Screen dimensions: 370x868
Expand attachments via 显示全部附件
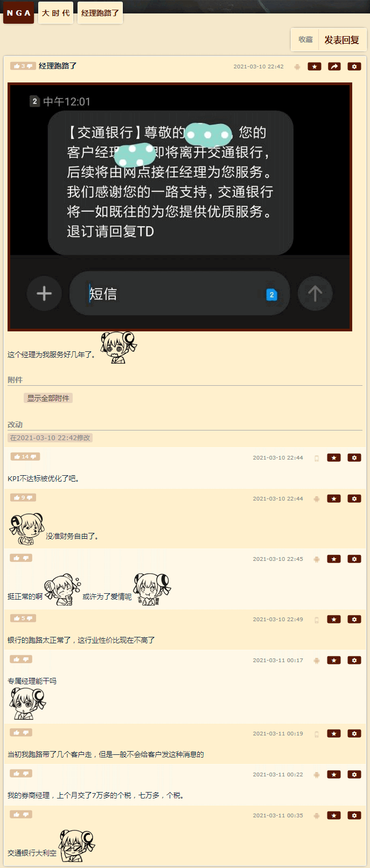(x=48, y=398)
